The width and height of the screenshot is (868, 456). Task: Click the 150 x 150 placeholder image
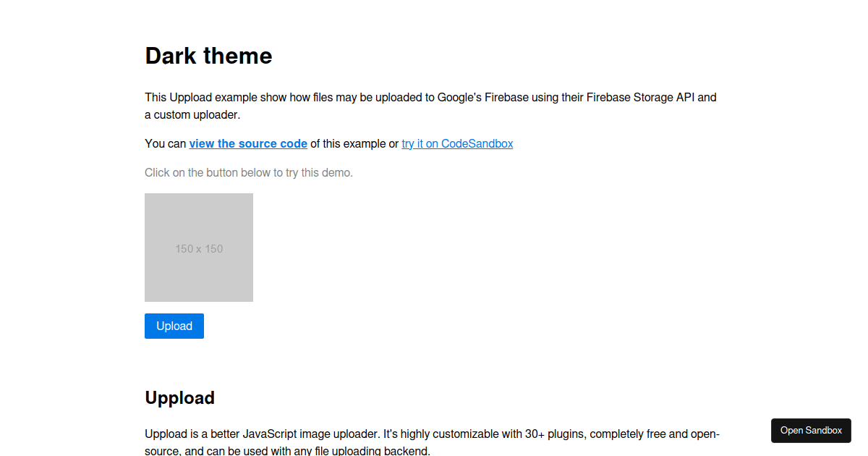[x=199, y=248]
